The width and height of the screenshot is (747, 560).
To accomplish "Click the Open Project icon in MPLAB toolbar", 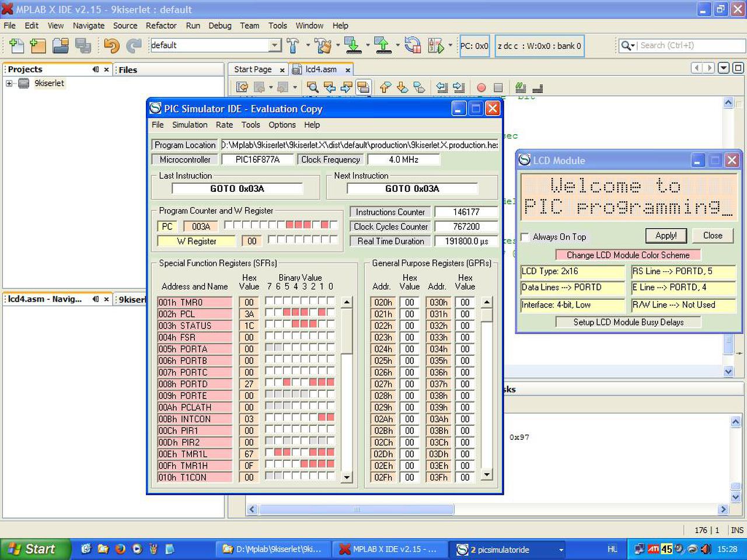I will pos(61,45).
